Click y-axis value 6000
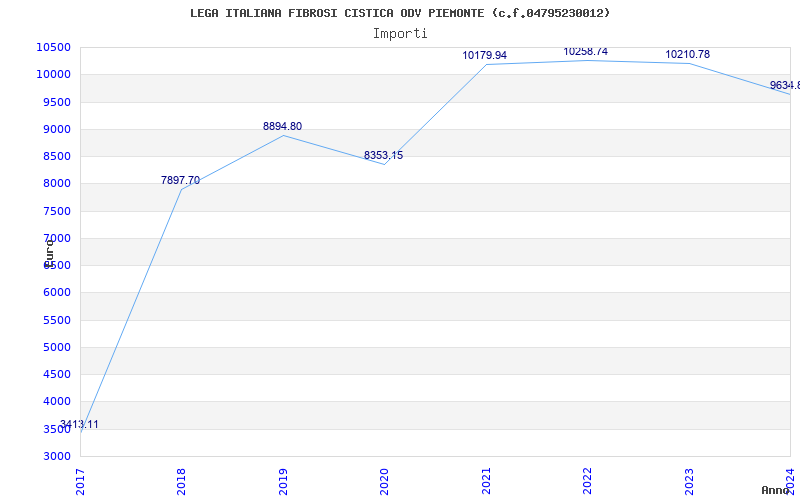The width and height of the screenshot is (800, 500). tap(57, 293)
